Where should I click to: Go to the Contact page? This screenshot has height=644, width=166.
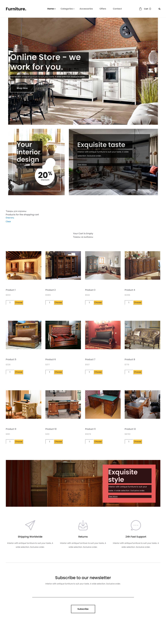(x=117, y=9)
